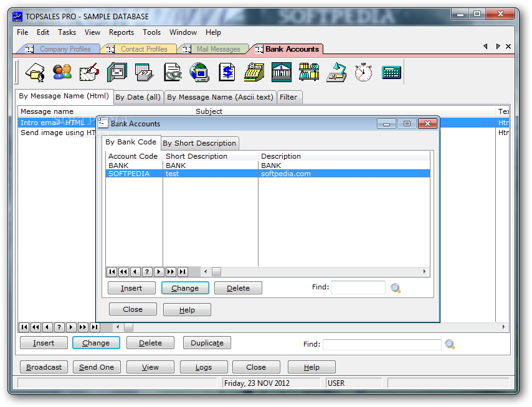Go to first record in Bank Accounts list
This screenshot has width=532, height=407.
[112, 272]
